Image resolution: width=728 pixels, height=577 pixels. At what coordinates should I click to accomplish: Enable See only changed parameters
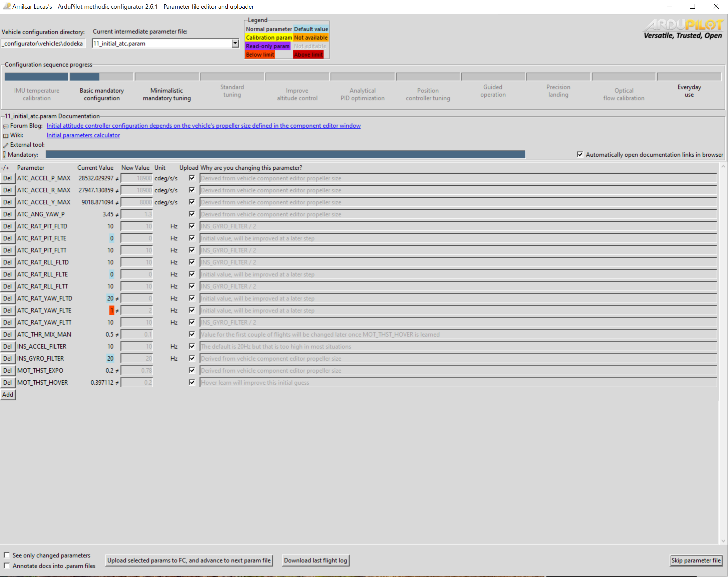pos(7,555)
